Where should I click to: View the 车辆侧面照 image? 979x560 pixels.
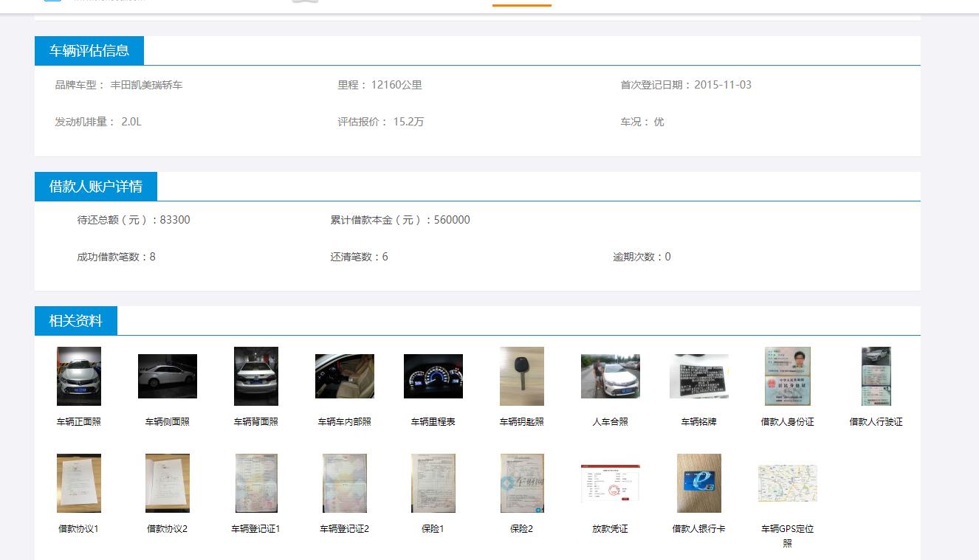(167, 376)
